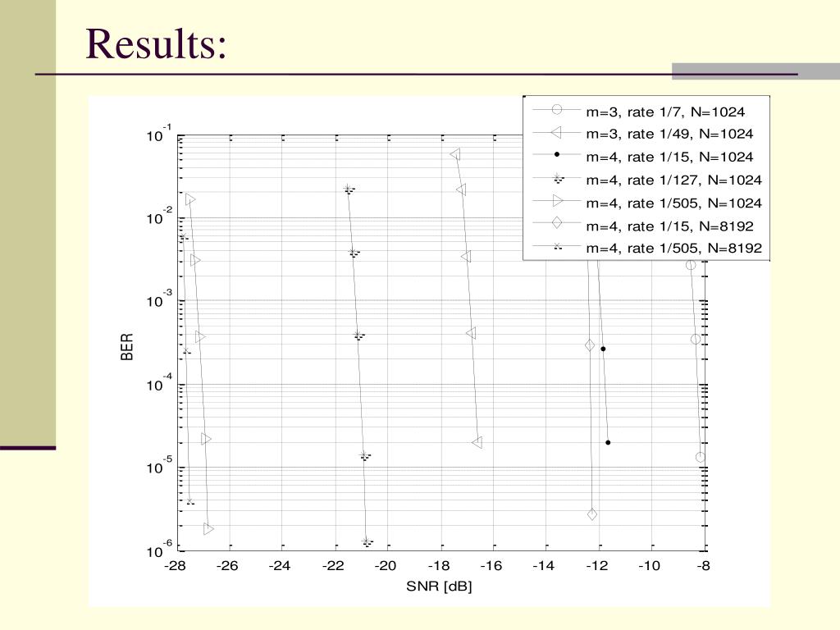Click the 'BER' y-axis label
Screen dimensions: 840x630
pos(127,347)
